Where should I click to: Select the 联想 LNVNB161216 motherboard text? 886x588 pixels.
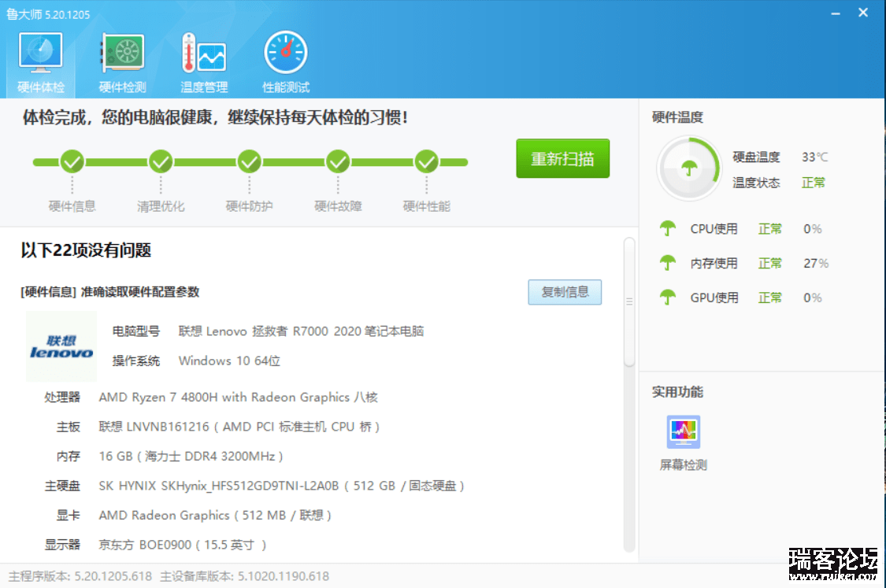coord(239,427)
